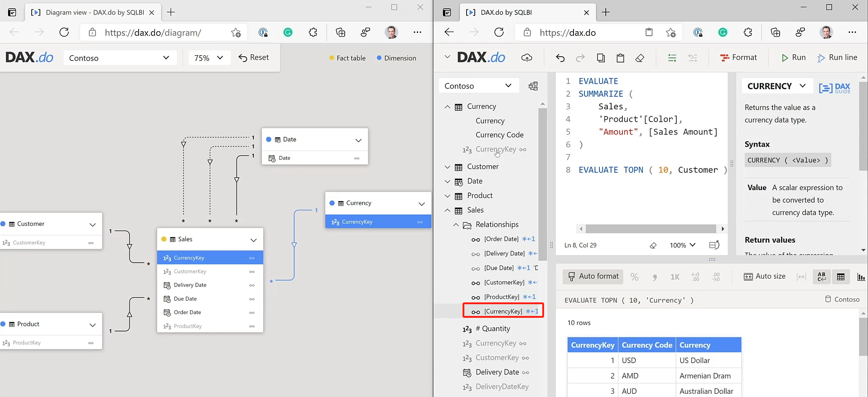This screenshot has height=397, width=868.
Task: Undo the last edit in DAX.do editor
Action: [x=560, y=57]
